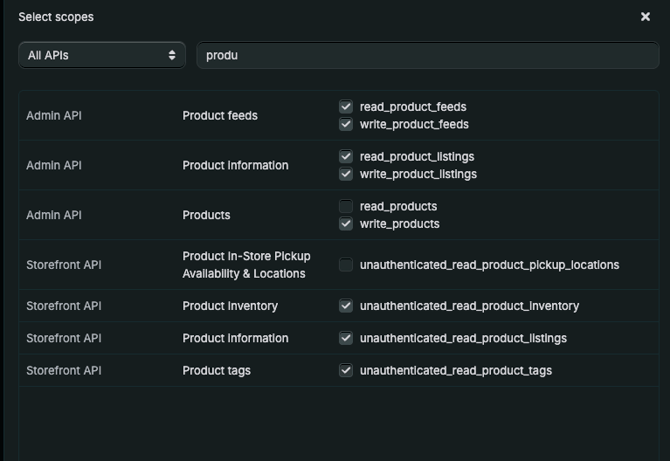Image resolution: width=670 pixels, height=461 pixels.
Task: Click 'Product In-Store Pickup Availability & Locations' label
Action: tap(247, 265)
